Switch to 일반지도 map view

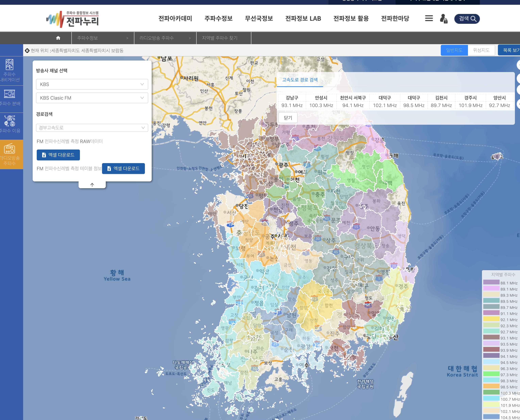click(454, 50)
